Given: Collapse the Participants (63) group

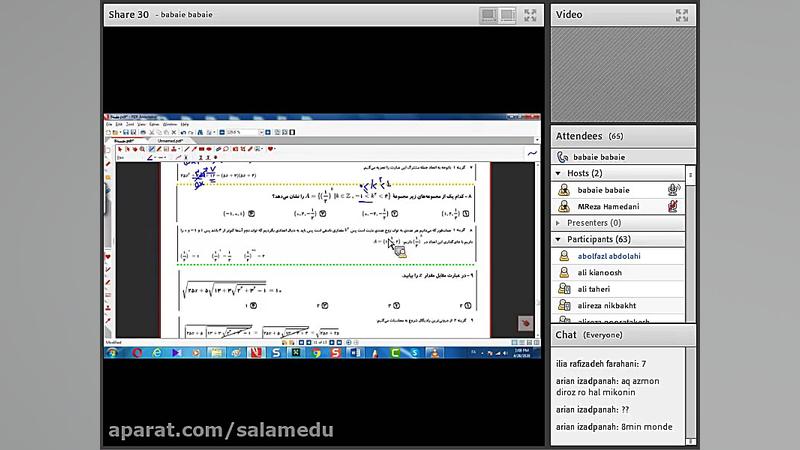Looking at the screenshot, I should click(558, 239).
